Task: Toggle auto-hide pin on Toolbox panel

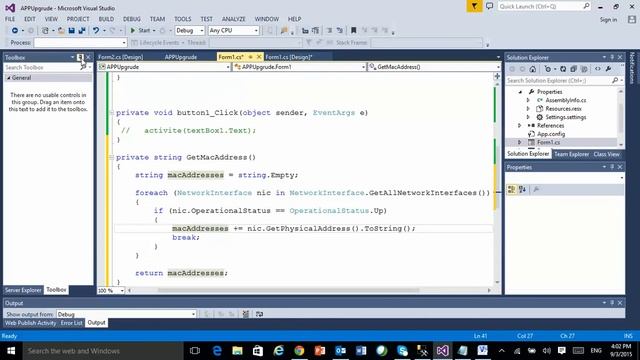Action: 80,58
